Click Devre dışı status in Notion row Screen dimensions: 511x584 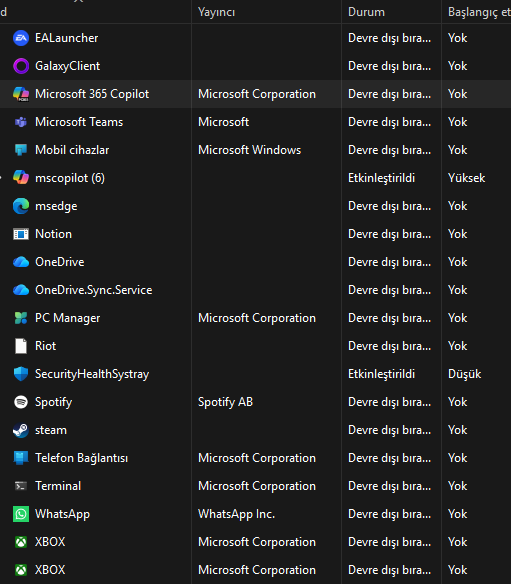tap(390, 234)
